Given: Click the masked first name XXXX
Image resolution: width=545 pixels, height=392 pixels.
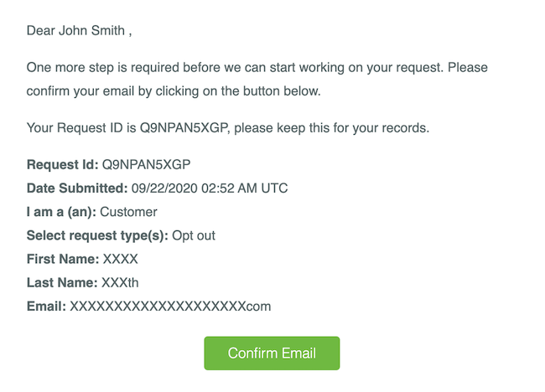Looking at the screenshot, I should [121, 259].
